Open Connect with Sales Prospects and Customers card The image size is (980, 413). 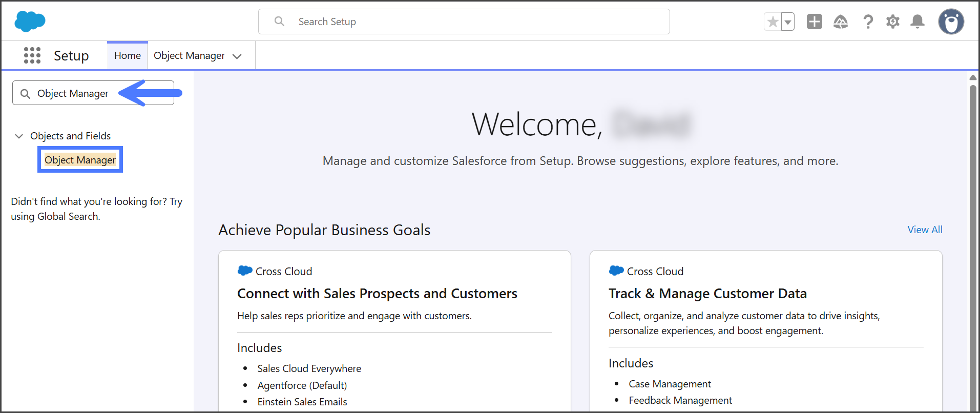point(377,294)
